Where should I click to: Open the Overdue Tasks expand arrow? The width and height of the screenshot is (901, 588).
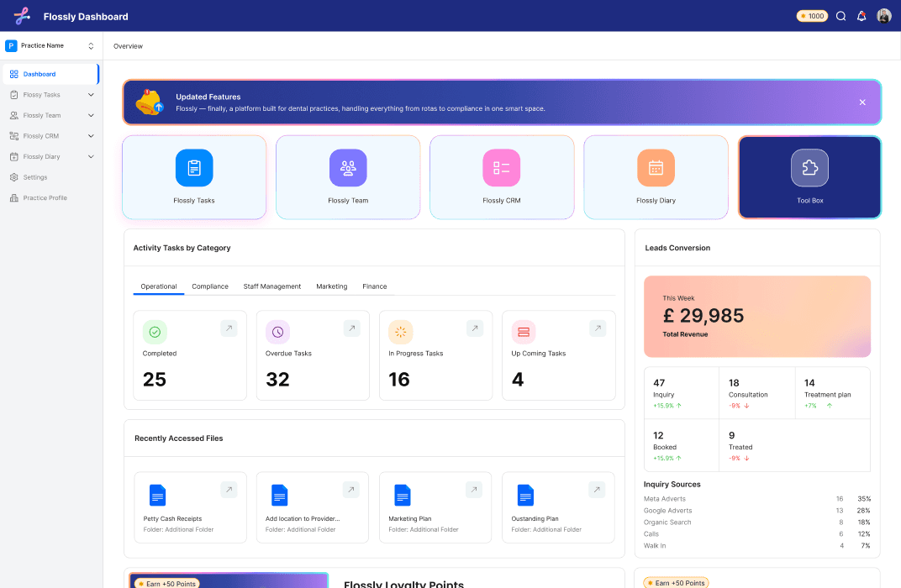point(351,328)
